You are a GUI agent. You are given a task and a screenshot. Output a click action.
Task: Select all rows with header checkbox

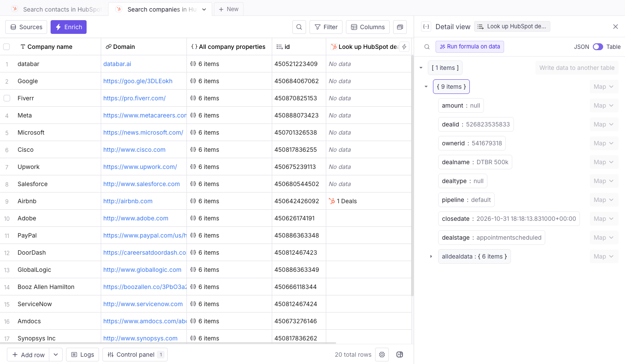[x=6, y=47]
